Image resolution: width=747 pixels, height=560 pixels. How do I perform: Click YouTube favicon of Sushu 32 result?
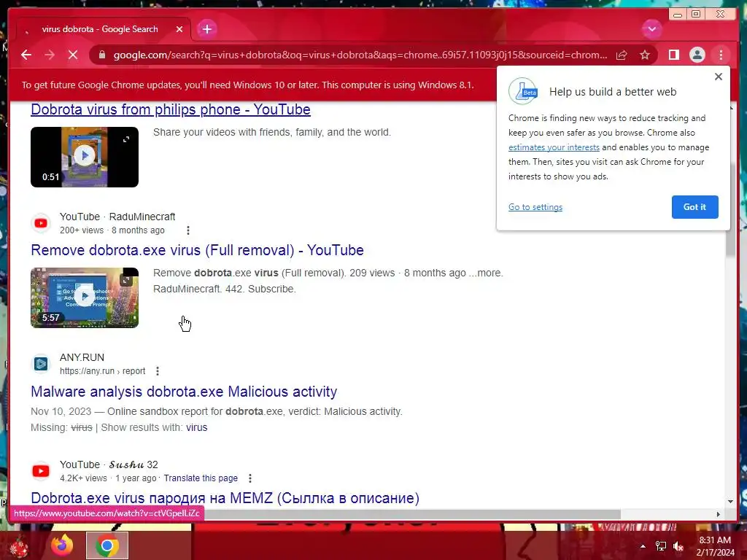pos(41,471)
